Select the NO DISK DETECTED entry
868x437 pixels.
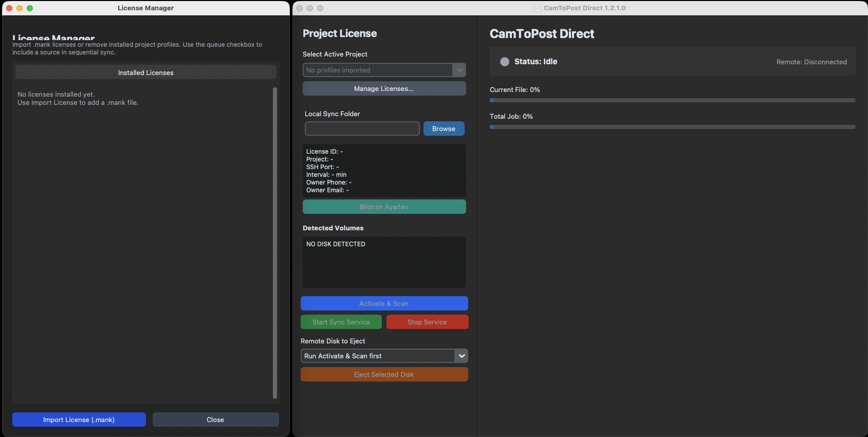pos(336,244)
